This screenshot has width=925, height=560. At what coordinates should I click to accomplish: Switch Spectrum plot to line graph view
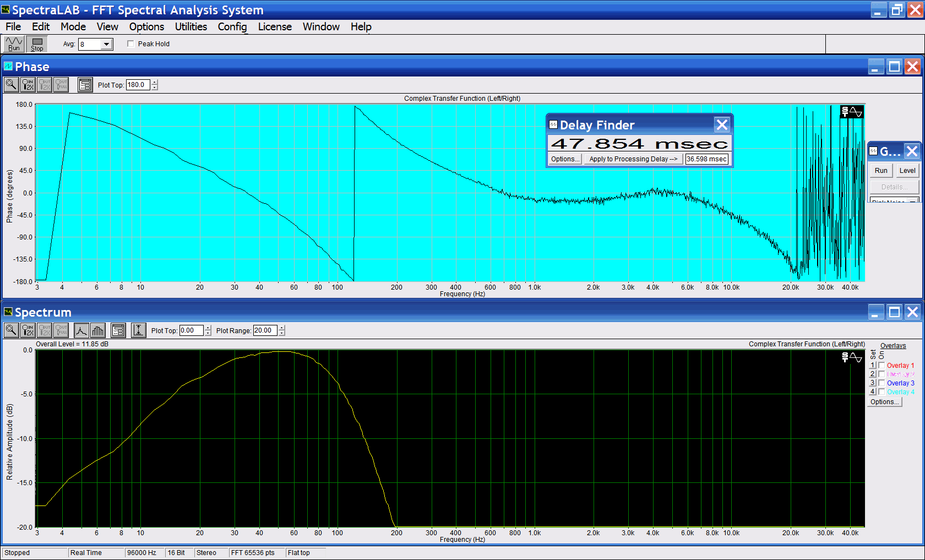tap(81, 330)
